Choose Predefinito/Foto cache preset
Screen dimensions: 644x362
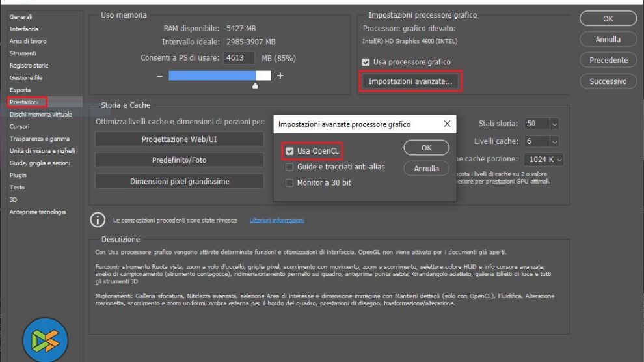pos(179,160)
